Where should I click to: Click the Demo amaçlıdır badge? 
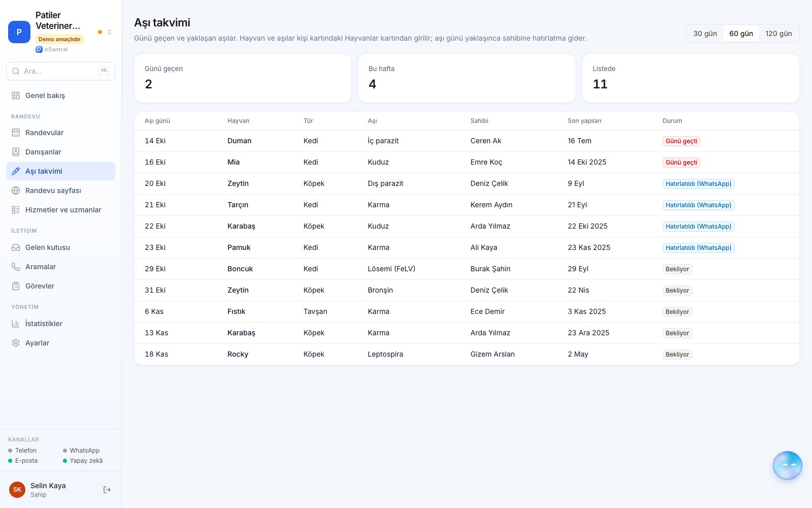pyautogui.click(x=59, y=39)
